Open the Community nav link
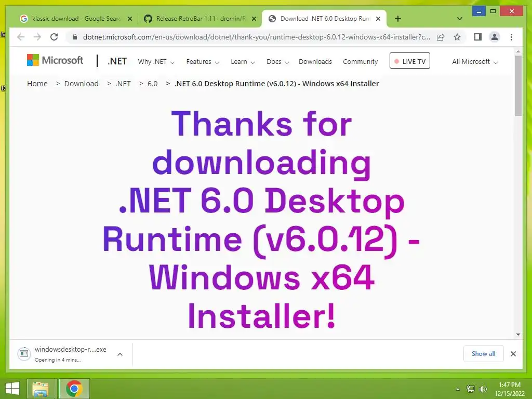Screen dimensions: 532x399 (x=361, y=62)
